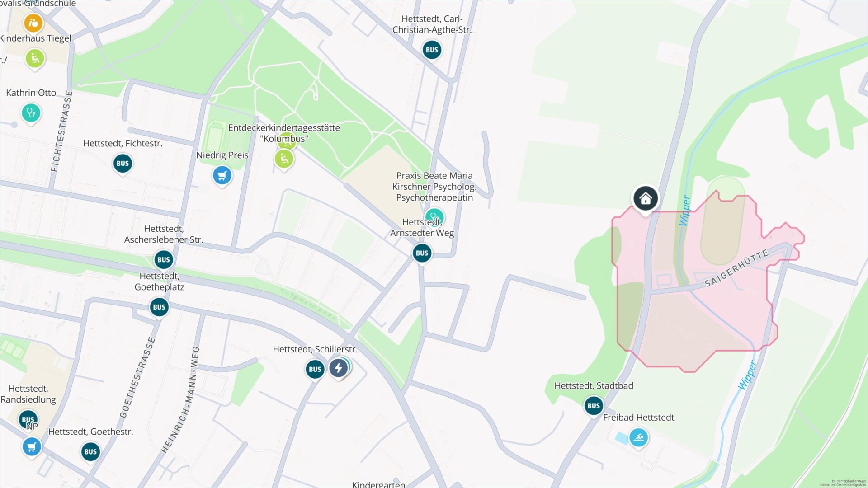Click the home property marker pin
The height and width of the screenshot is (488, 868).
click(x=646, y=198)
